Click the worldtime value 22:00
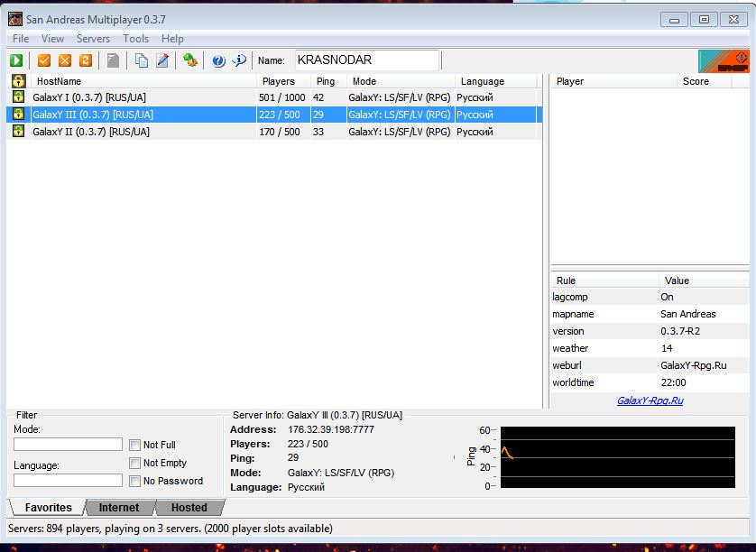 [x=673, y=382]
